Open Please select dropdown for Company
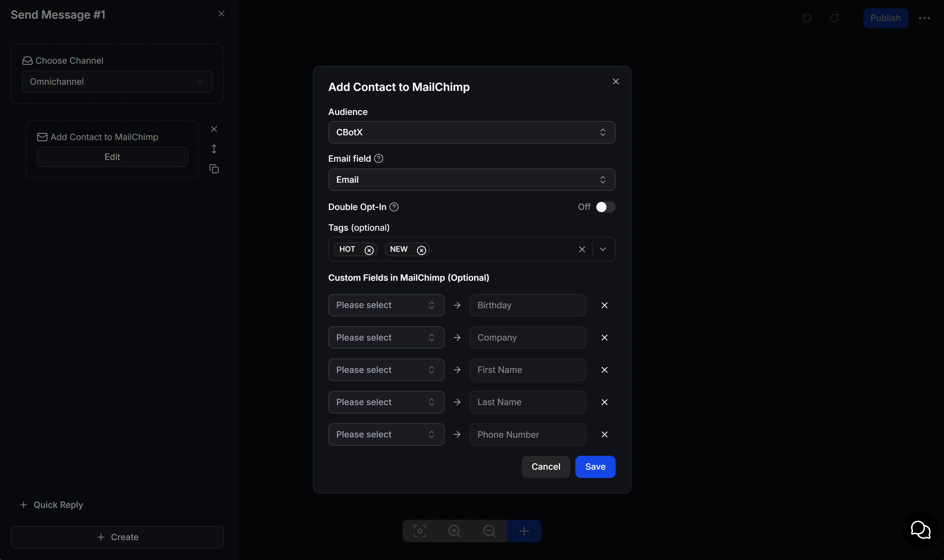 (x=386, y=338)
